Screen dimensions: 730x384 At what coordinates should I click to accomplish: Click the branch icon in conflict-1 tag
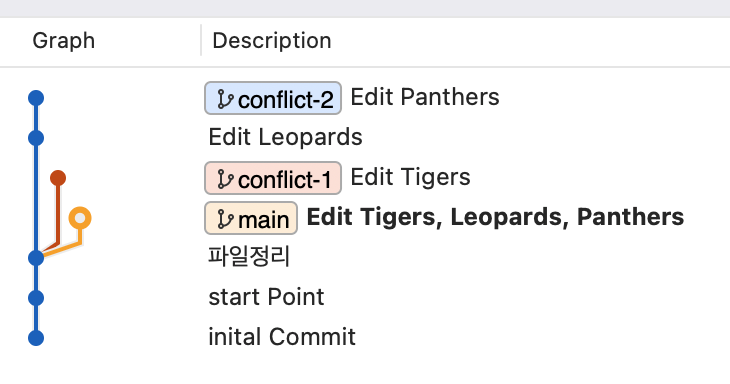pyautogui.click(x=225, y=179)
